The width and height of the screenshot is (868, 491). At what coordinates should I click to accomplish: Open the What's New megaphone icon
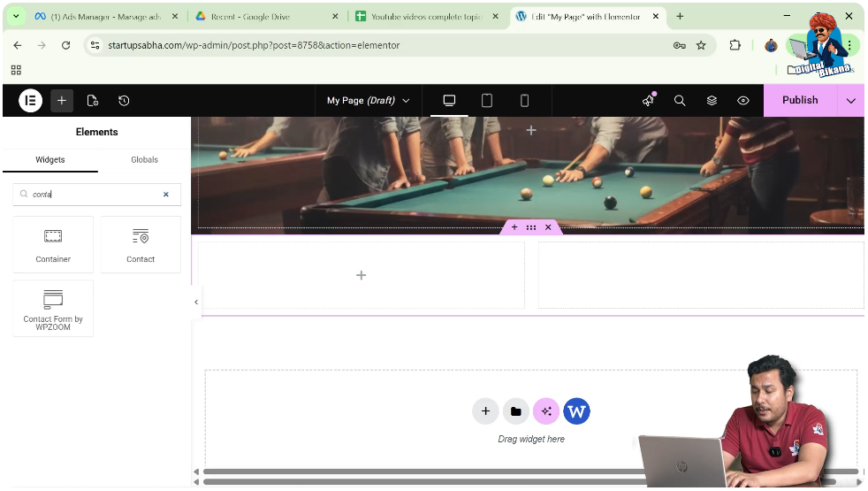pos(648,101)
